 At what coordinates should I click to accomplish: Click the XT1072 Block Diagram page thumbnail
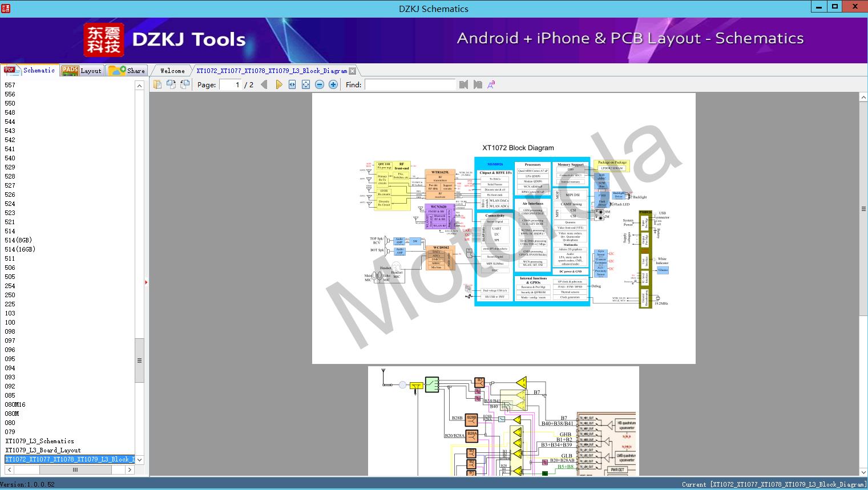coord(504,228)
